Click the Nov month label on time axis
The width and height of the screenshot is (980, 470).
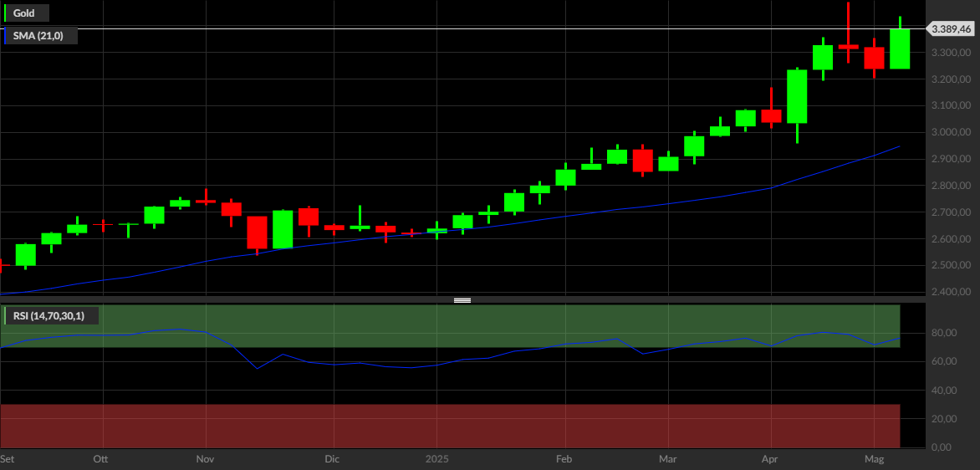206,459
